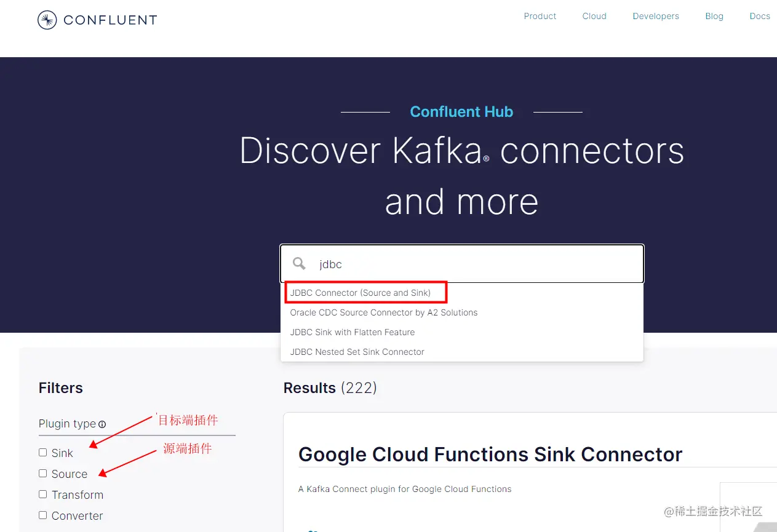Open Google Cloud Functions Sink Connector result
Viewport: 777px width, 532px height.
tap(490, 455)
